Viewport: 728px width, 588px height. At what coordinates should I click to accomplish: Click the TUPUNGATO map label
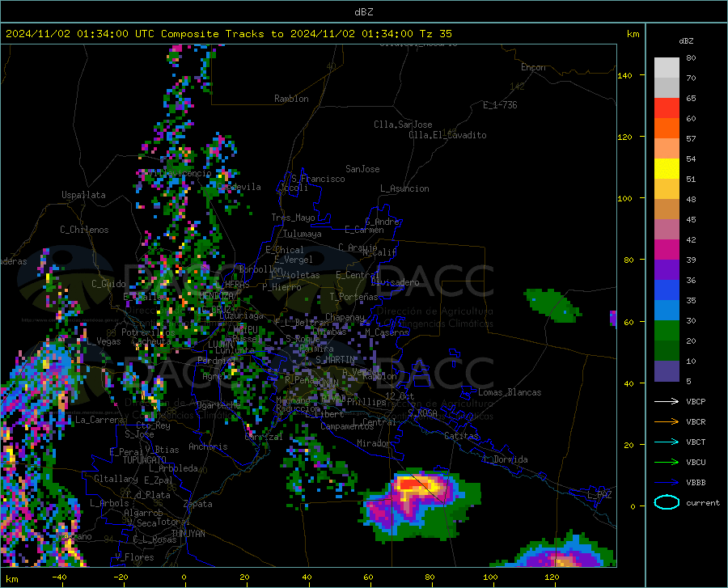click(145, 460)
